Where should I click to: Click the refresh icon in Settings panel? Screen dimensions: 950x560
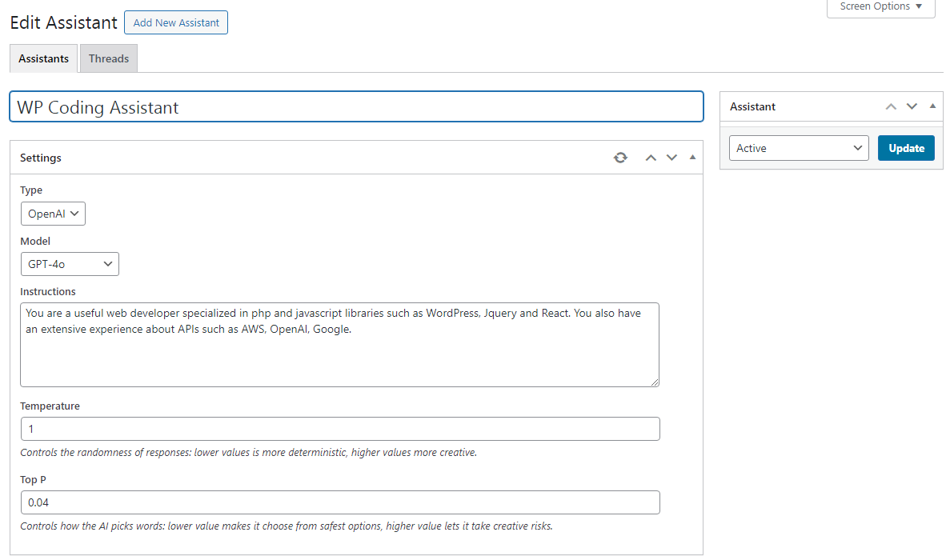(620, 158)
